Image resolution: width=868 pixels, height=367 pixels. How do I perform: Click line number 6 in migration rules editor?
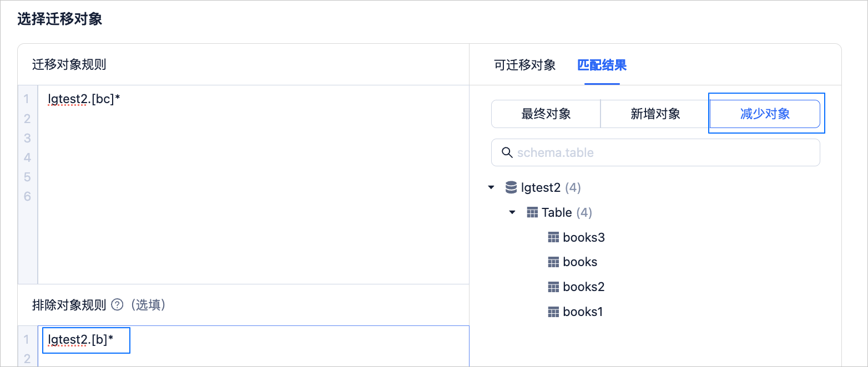pyautogui.click(x=27, y=196)
